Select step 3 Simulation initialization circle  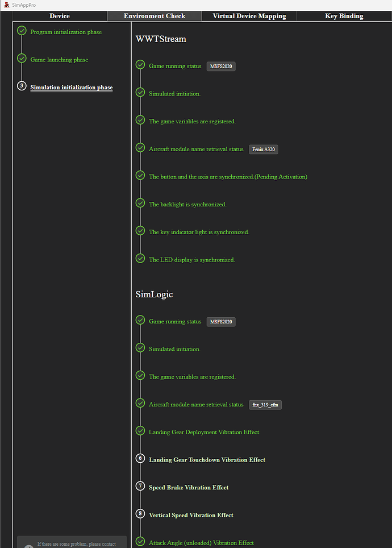pyautogui.click(x=22, y=86)
